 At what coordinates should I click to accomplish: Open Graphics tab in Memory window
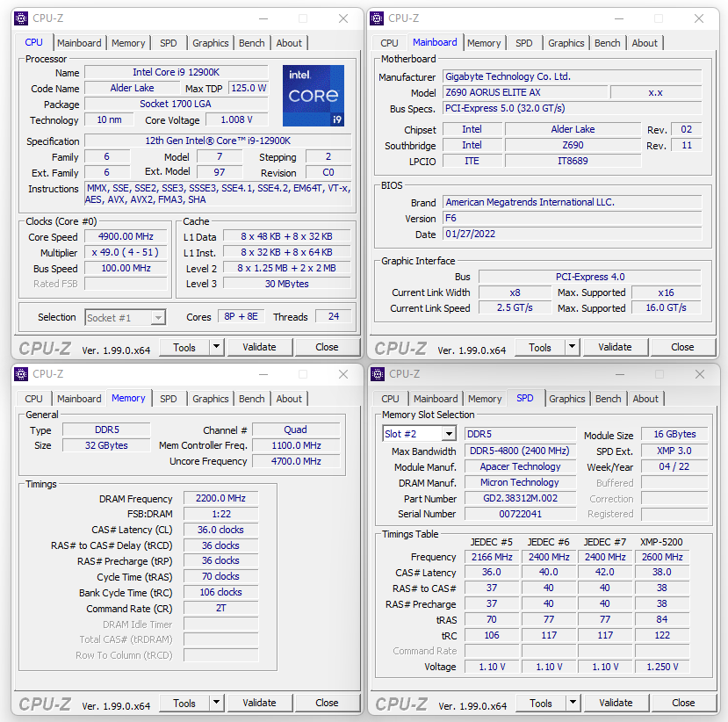pos(211,399)
